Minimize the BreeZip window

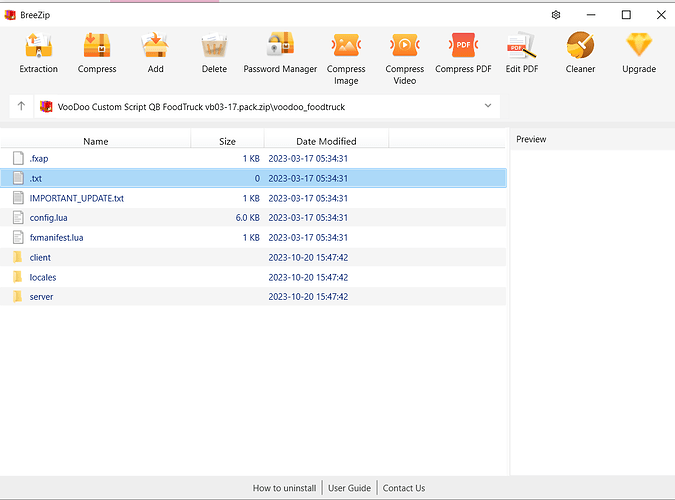(x=591, y=15)
